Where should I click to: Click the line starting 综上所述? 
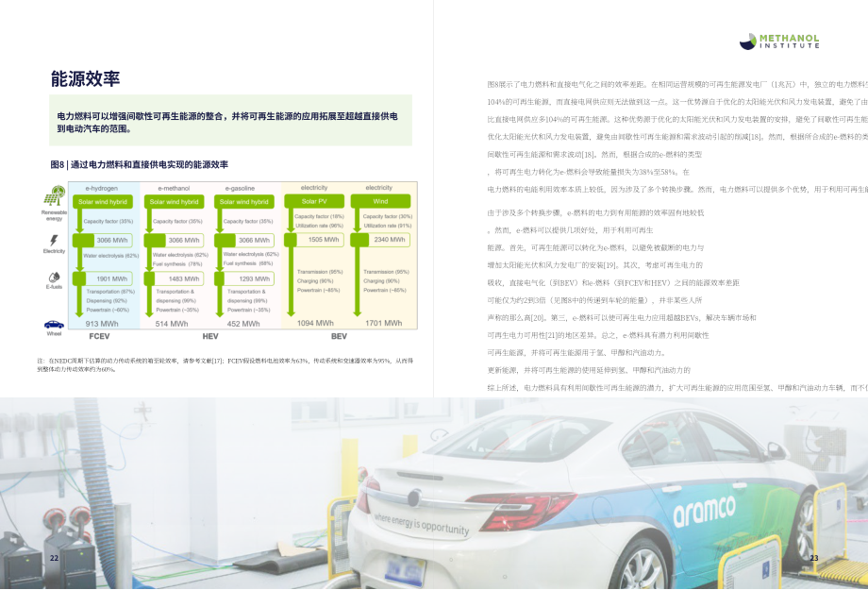click(677, 388)
